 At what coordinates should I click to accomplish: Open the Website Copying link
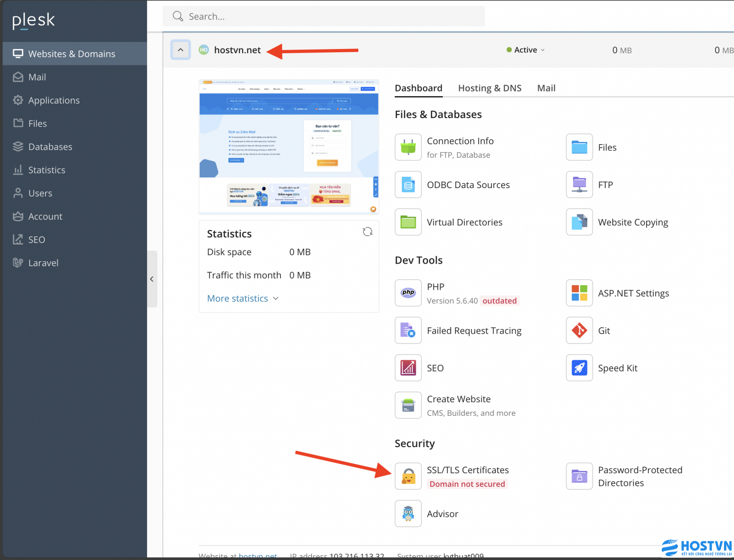tap(633, 222)
